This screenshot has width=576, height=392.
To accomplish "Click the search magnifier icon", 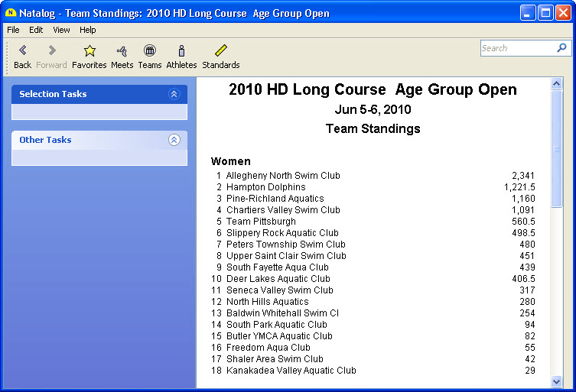I will [562, 48].
